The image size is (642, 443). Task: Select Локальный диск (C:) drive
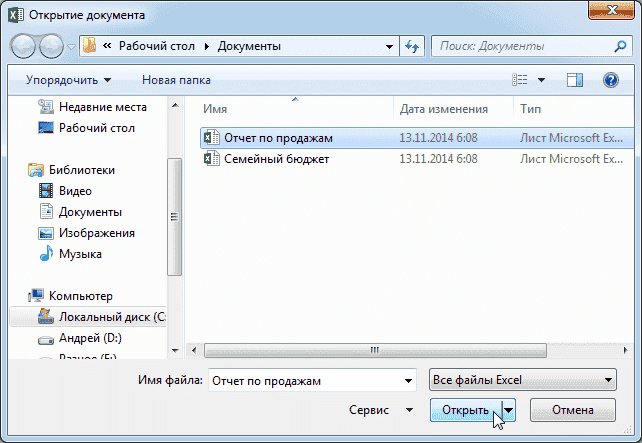tap(88, 317)
